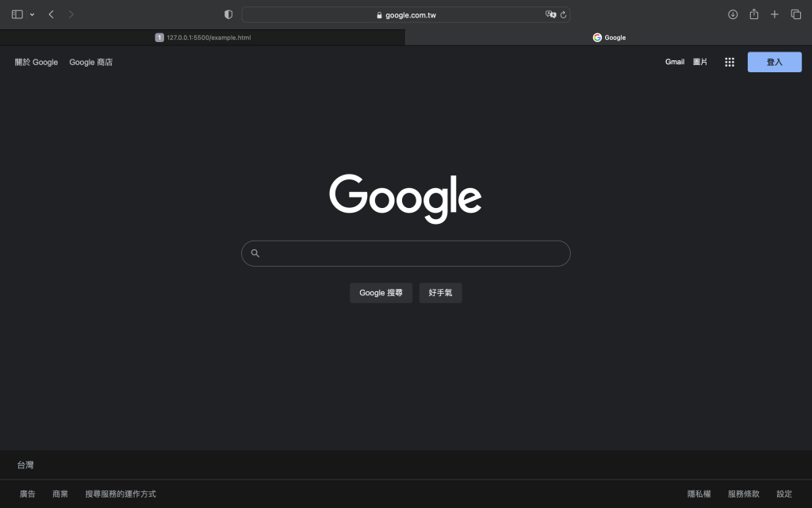
Task: Switch to the 127.0.0.1:5500/example.html tab
Action: 202,37
